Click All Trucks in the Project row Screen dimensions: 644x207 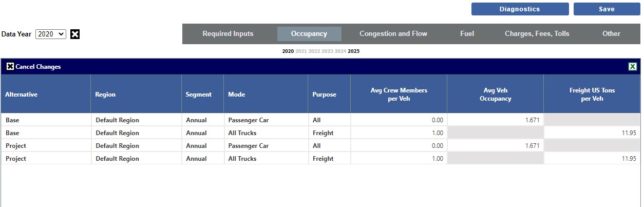242,159
